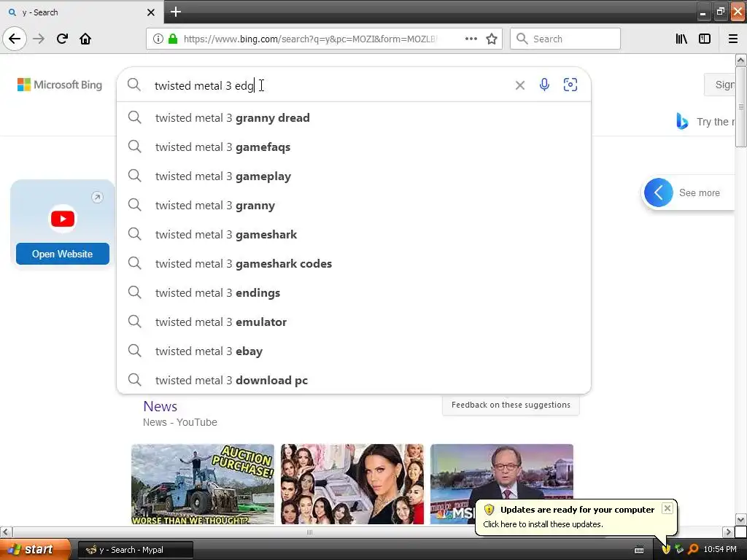This screenshot has height=560, width=747.
Task: Open the Library icon in toolbar
Action: coord(681,39)
